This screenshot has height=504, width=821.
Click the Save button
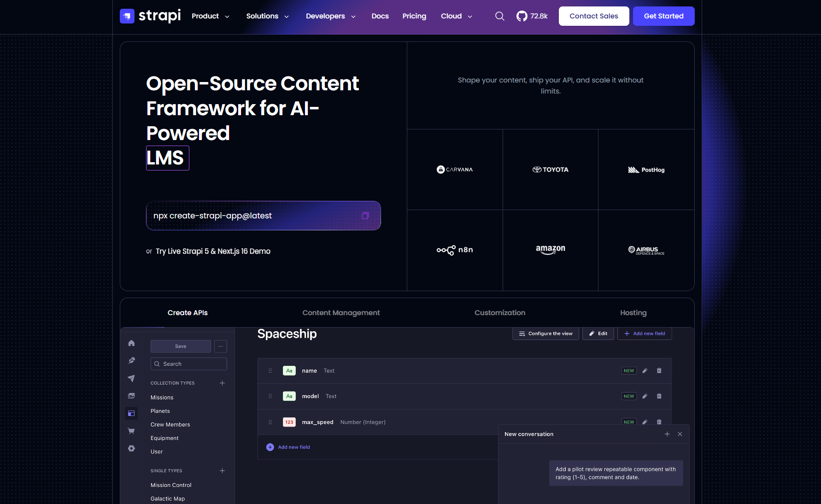[181, 346]
